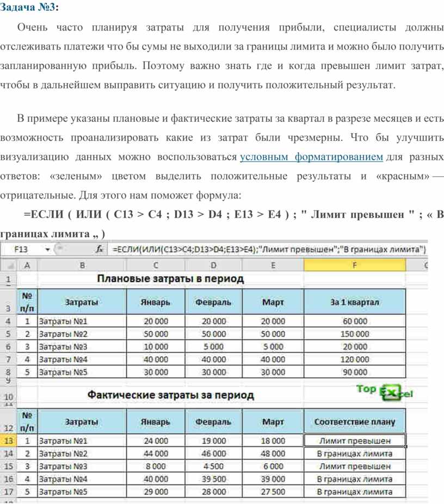Image resolution: width=444 pixels, height=504 pixels.
Task: Click «Затраты №1» in the planned costs table
Action: (x=82, y=321)
